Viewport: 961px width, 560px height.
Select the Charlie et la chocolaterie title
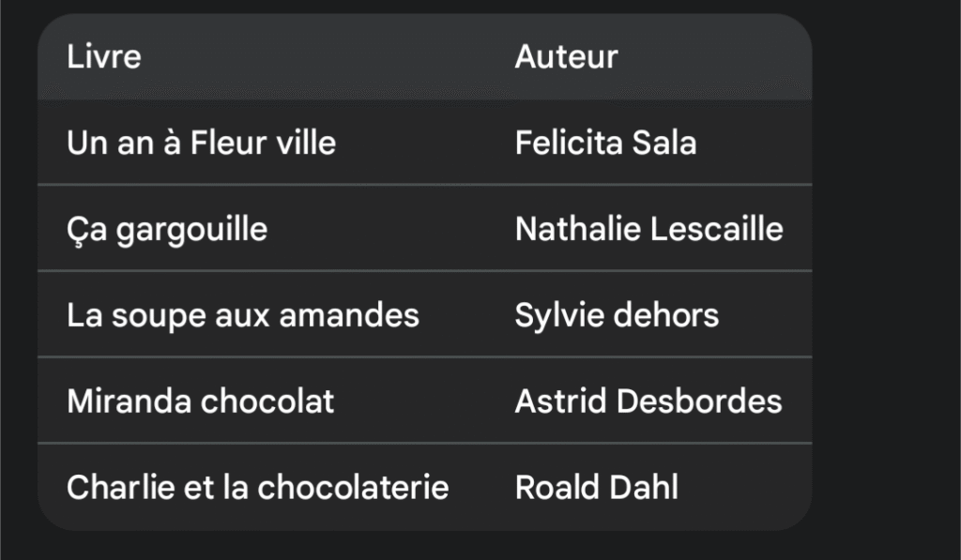(x=257, y=488)
